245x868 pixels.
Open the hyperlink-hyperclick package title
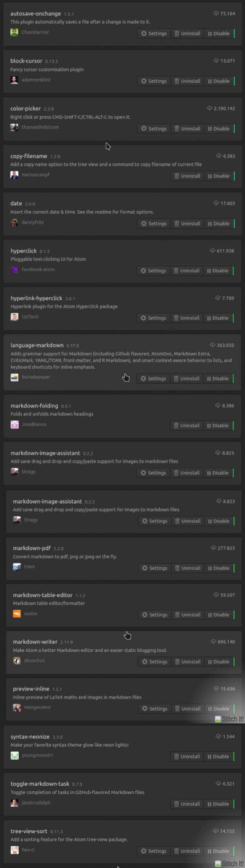(36, 298)
